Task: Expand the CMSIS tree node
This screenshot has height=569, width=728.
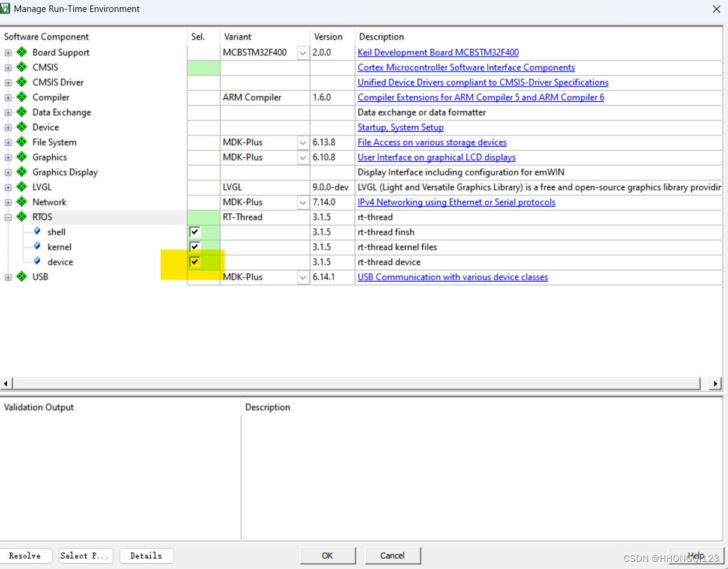Action: pyautogui.click(x=8, y=68)
